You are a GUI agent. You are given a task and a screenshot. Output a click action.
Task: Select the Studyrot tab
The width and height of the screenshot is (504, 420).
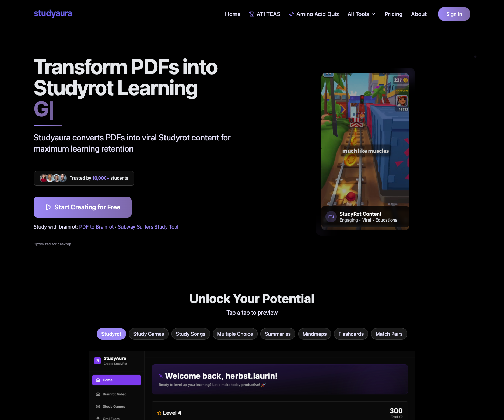point(111,334)
